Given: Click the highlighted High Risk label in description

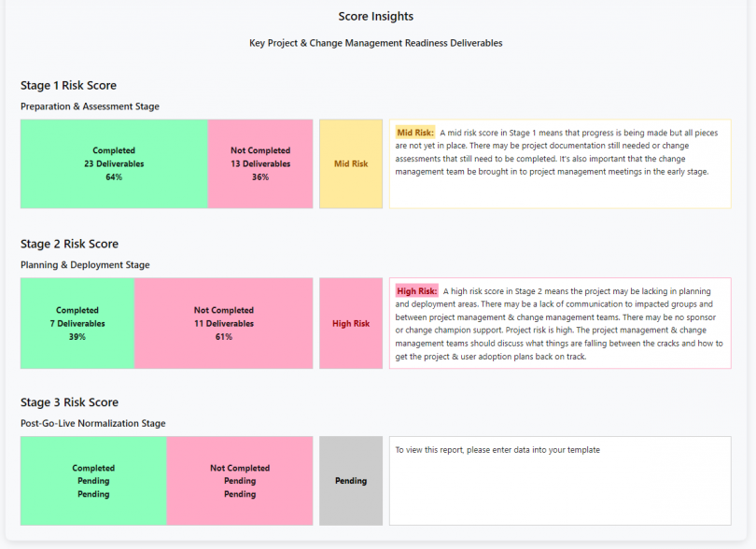Looking at the screenshot, I should click(416, 291).
